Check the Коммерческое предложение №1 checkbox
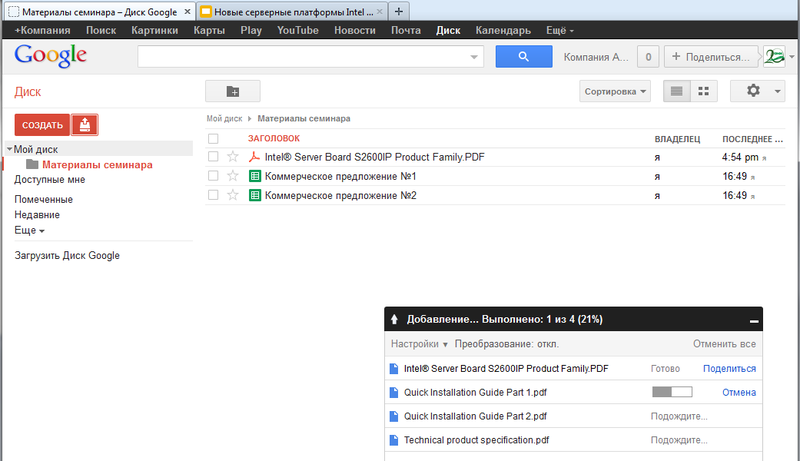 213,176
